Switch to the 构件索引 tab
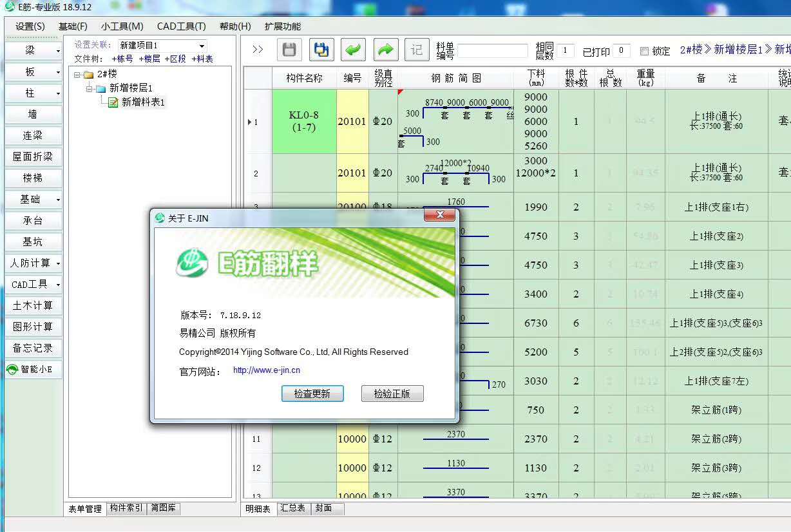The image size is (791, 532). (126, 508)
